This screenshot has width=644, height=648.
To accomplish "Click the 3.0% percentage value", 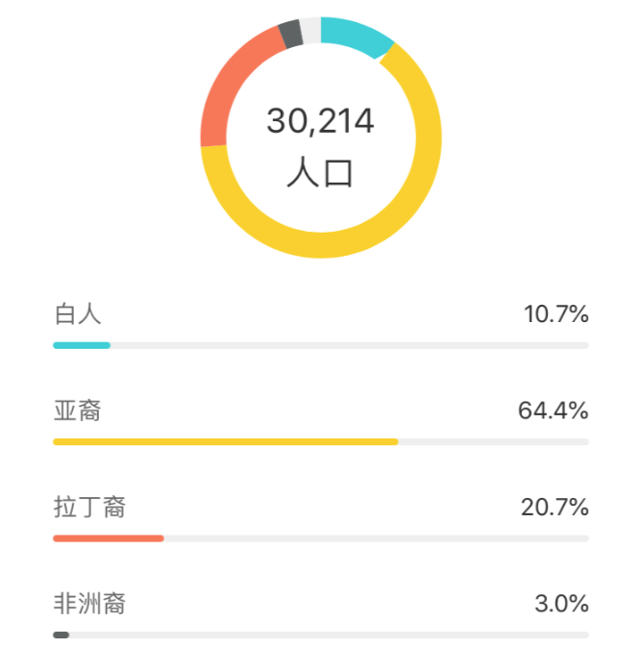I will (561, 604).
